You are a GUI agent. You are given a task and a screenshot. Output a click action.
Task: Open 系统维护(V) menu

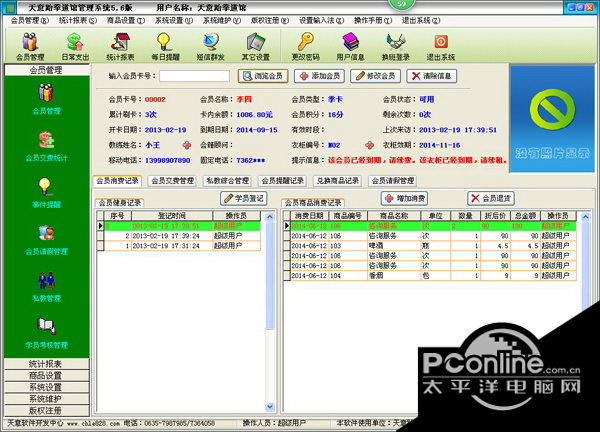[x=222, y=21]
